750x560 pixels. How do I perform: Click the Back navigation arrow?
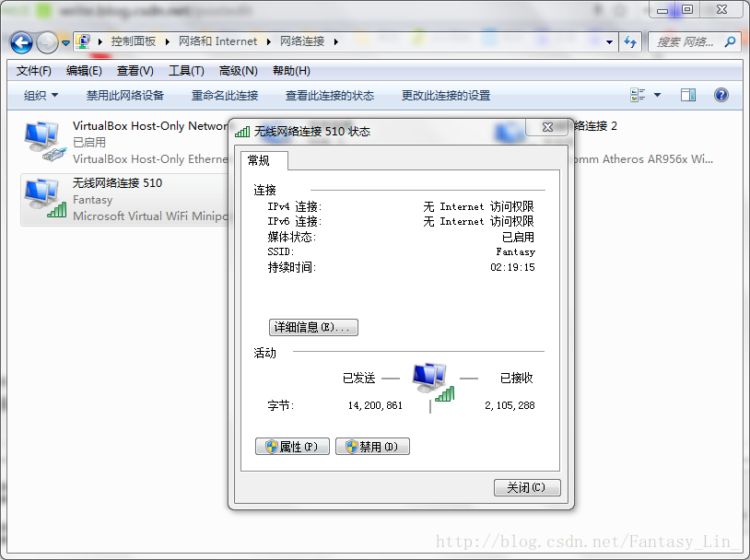(21, 43)
